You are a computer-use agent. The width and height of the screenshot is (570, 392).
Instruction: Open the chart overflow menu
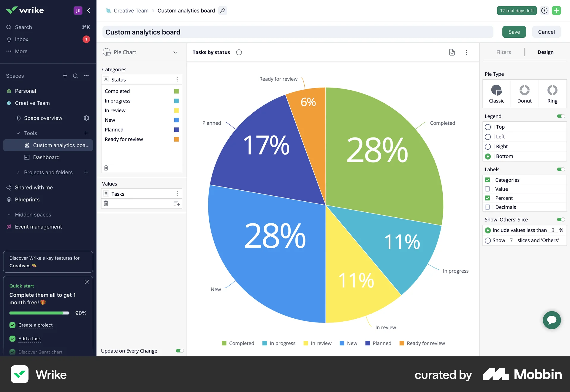[x=466, y=52]
